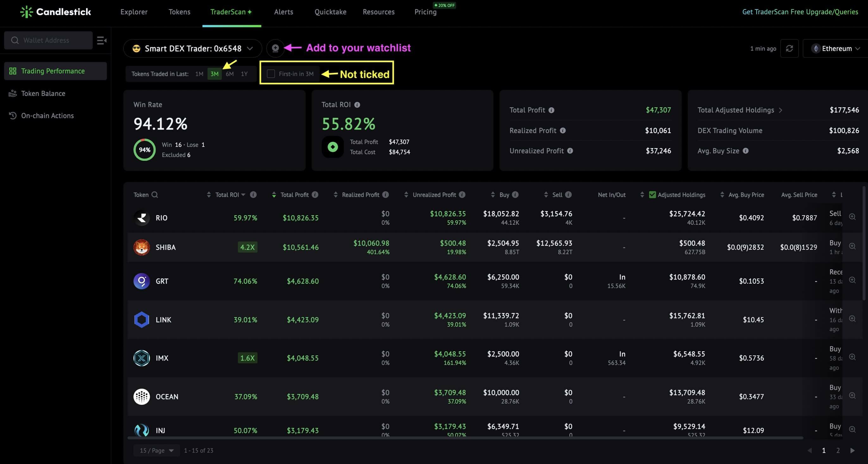Open the Ethereum network dropdown
The image size is (868, 464).
tap(835, 48)
